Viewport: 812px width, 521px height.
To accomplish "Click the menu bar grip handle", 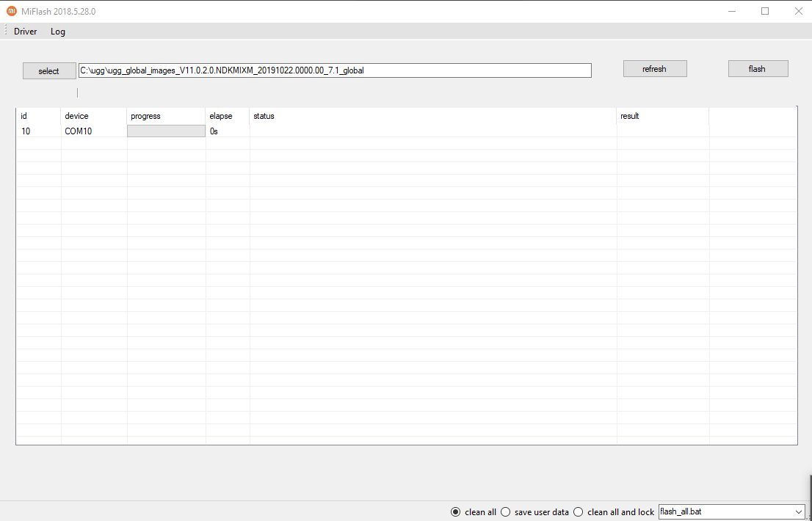I will point(6,31).
